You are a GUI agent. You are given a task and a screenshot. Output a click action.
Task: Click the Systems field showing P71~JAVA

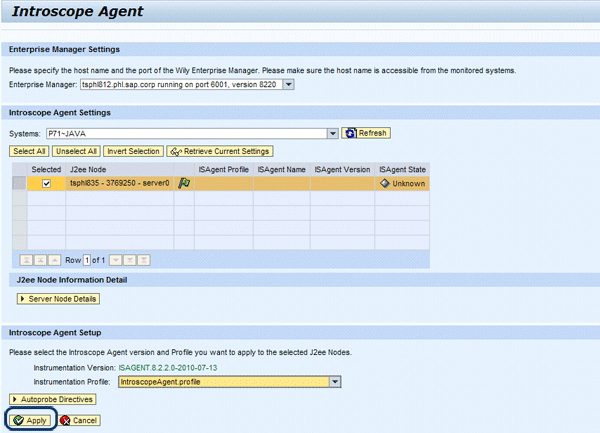[187, 133]
